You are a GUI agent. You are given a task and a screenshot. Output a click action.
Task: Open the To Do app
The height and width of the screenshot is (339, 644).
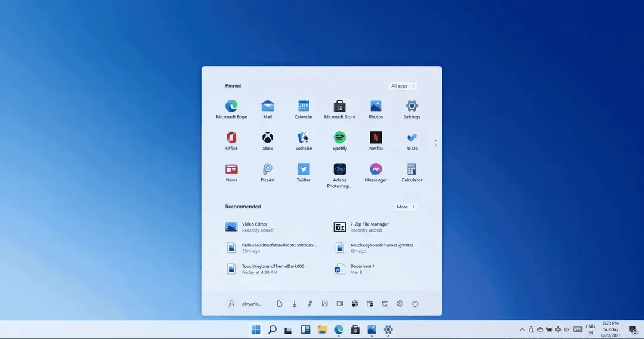411,141
